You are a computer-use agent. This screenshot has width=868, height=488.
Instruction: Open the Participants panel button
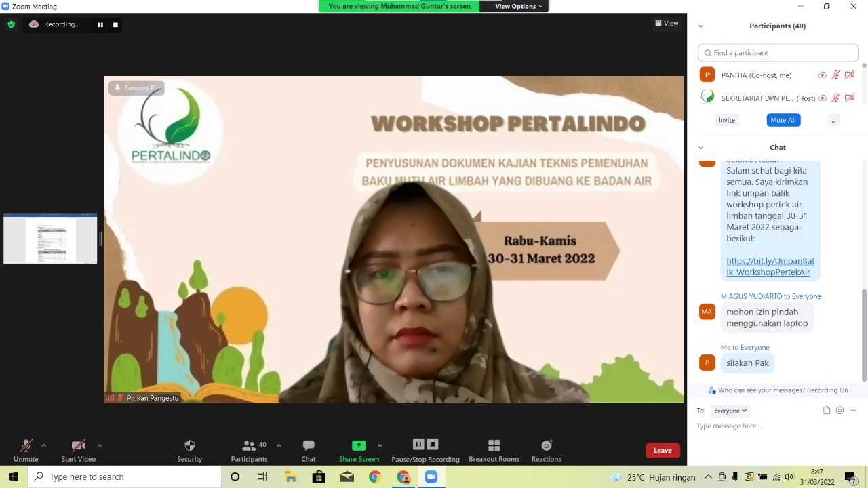pyautogui.click(x=250, y=446)
